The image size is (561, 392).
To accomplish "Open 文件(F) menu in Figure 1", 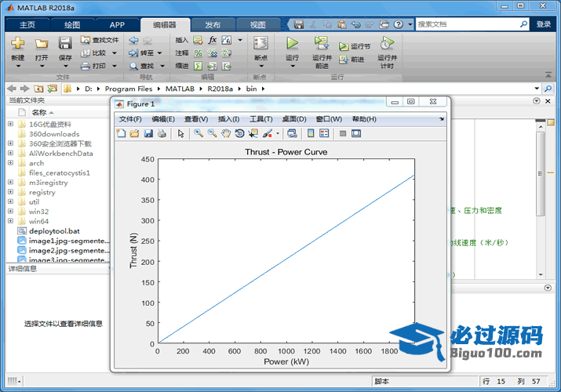I will click(130, 119).
